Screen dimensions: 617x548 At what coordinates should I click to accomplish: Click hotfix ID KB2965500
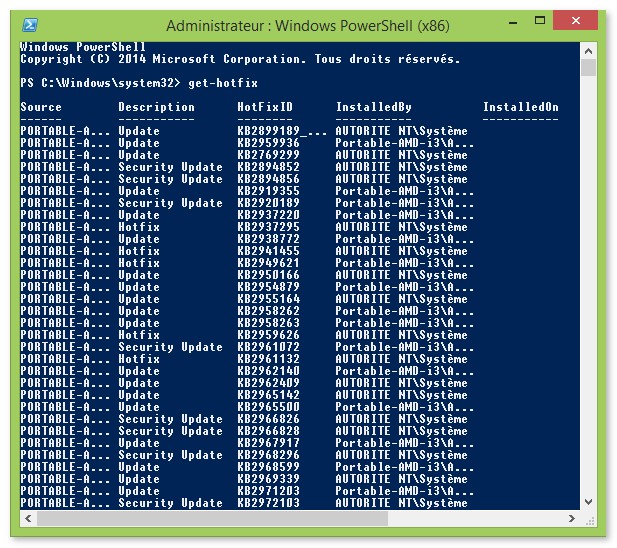click(268, 407)
